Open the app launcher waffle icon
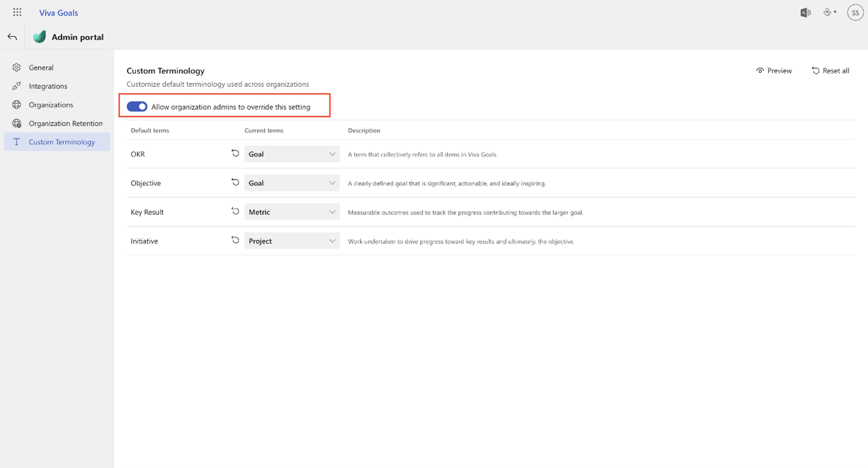The image size is (868, 468). click(x=17, y=12)
